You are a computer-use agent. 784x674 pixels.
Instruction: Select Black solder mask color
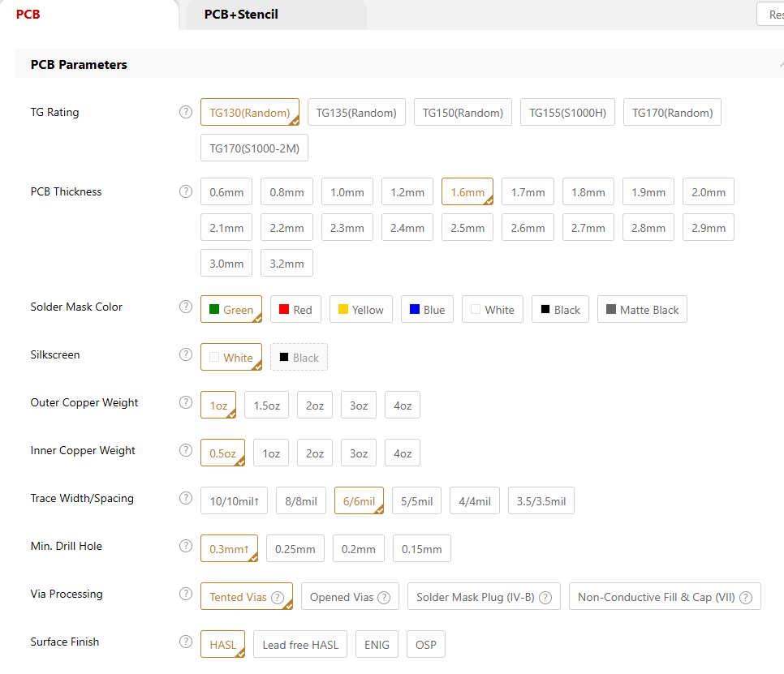point(561,309)
